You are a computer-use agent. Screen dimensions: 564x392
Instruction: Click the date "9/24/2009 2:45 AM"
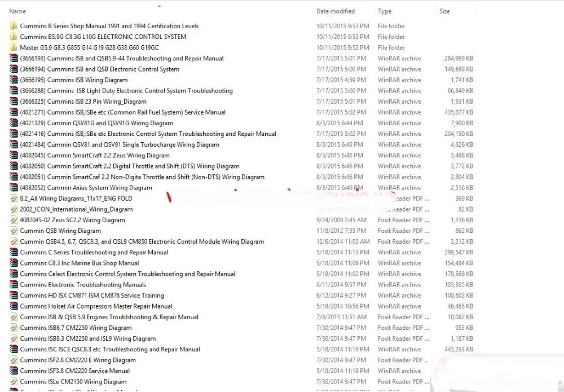(x=341, y=220)
